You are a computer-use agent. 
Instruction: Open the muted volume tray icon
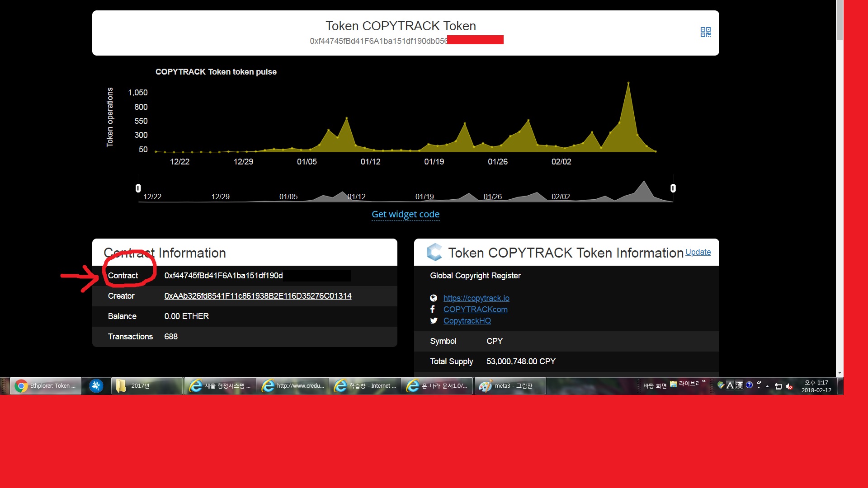point(789,386)
